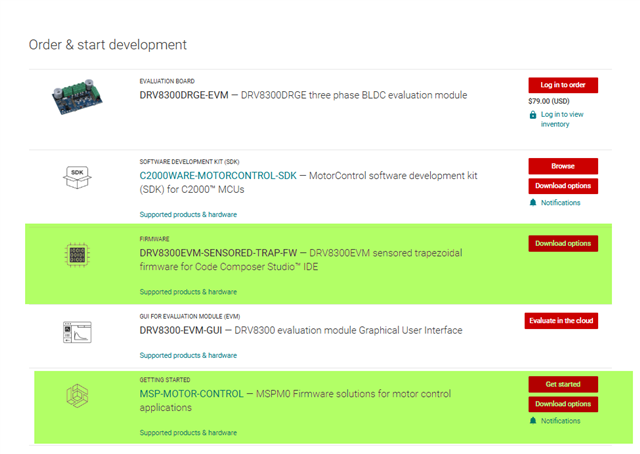This screenshot has height=454, width=640.
Task: Click the SOFTWARE DEVELOPMENT KIT (SDK) label
Action: click(x=189, y=162)
